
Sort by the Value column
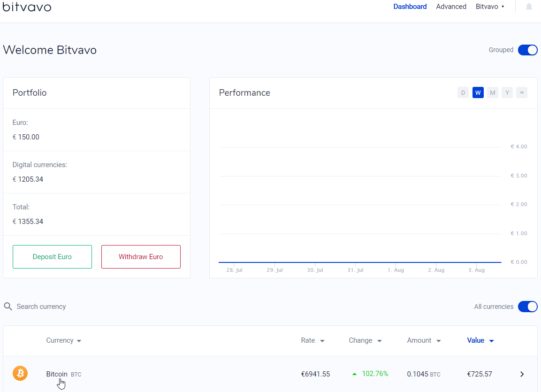point(480,340)
